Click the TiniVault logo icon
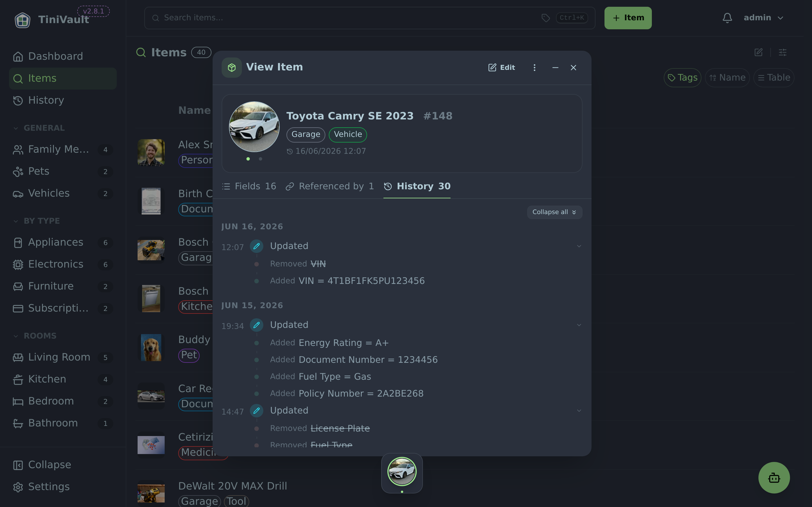 point(23,20)
